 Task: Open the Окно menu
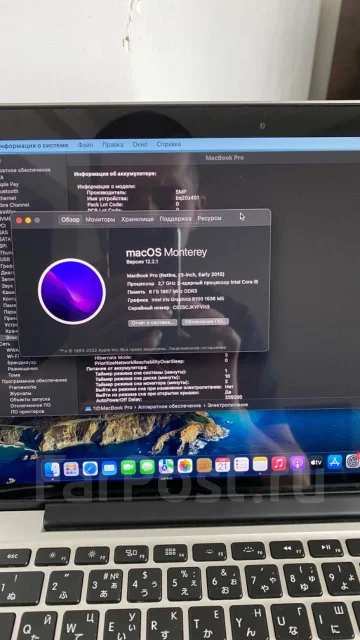(x=140, y=144)
